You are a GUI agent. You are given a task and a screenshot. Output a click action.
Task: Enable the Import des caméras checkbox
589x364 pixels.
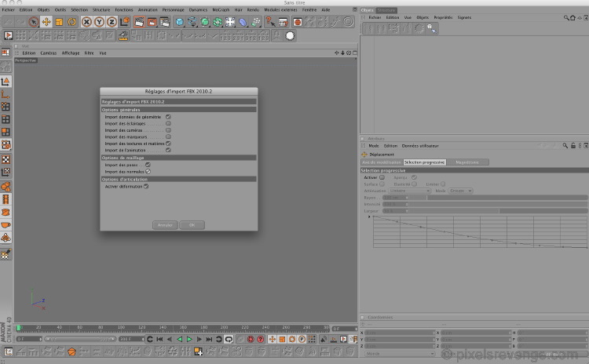click(168, 130)
